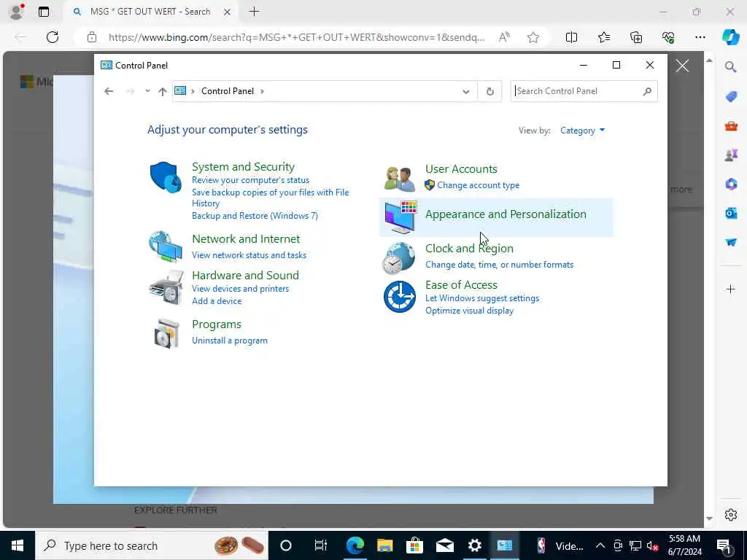The image size is (747, 560).
Task: Click the Edge address bar URL
Action: tap(296, 37)
